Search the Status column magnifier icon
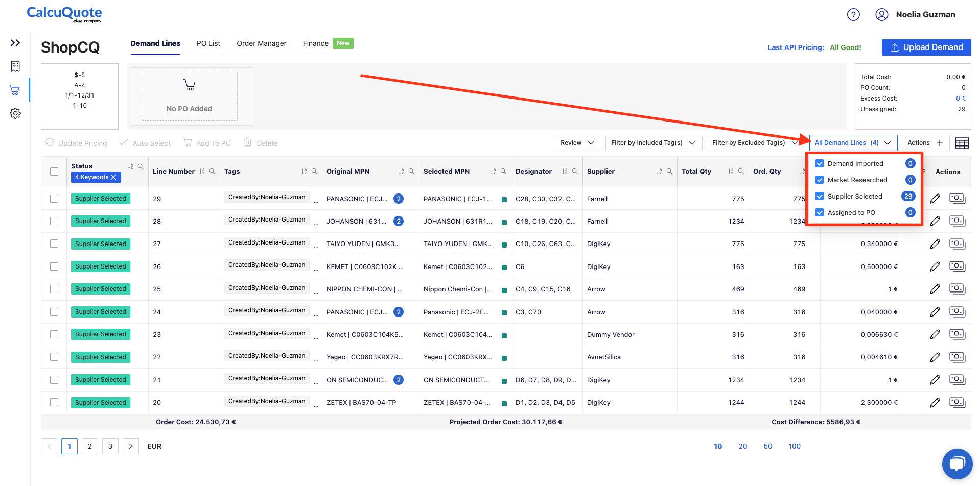The height and width of the screenshot is (486, 980). 141,166
